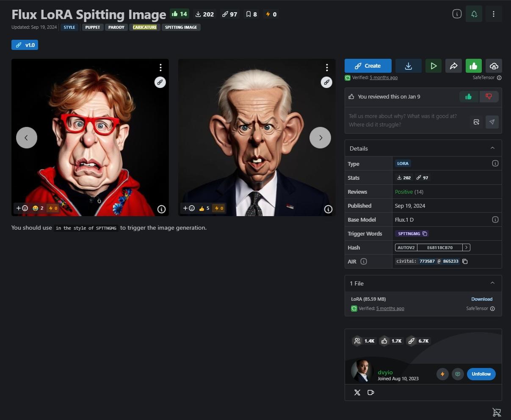The width and height of the screenshot is (511, 420).
Task: Expand the full AUTOV2 hash
Action: pos(466,247)
